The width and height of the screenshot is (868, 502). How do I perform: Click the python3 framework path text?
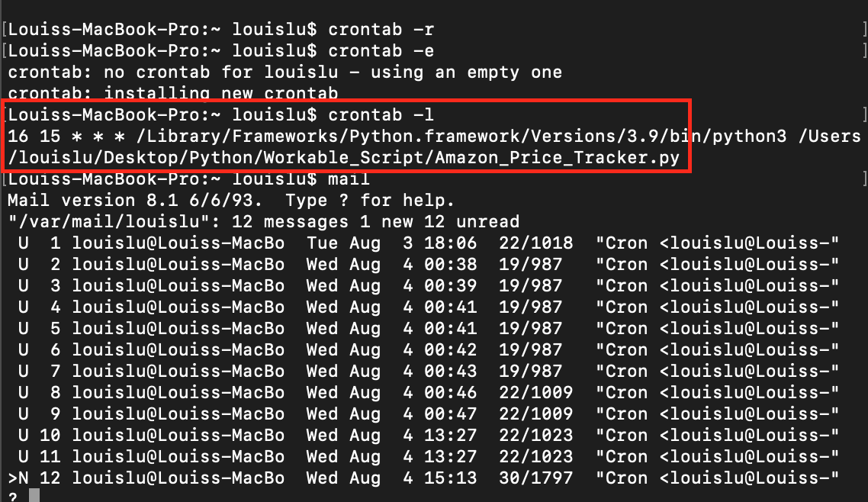(461, 136)
